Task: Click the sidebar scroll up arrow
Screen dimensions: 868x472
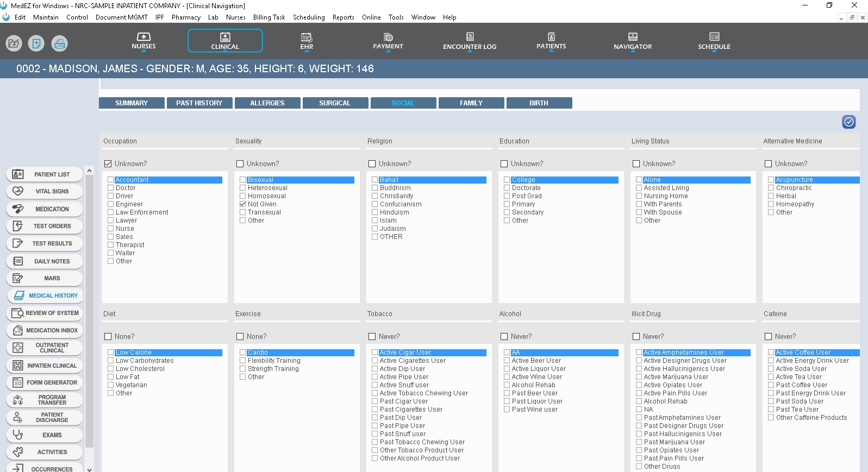Action: coord(89,171)
